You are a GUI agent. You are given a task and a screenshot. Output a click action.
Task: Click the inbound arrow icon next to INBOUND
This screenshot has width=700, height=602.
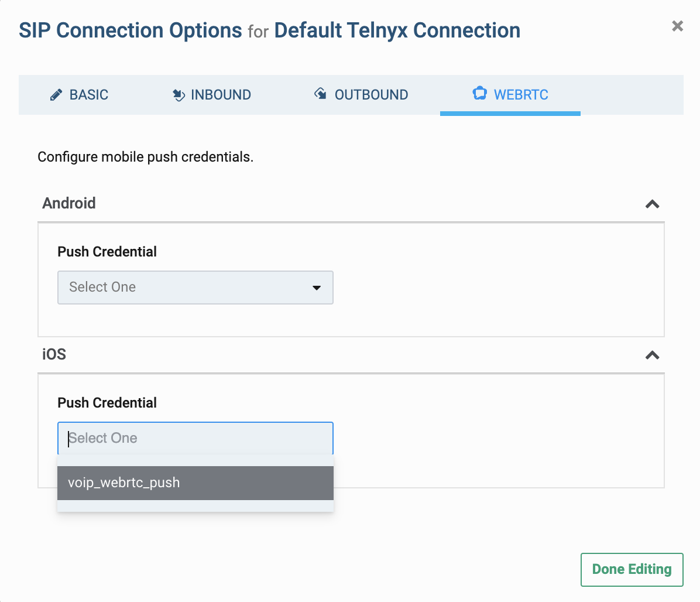(x=179, y=94)
